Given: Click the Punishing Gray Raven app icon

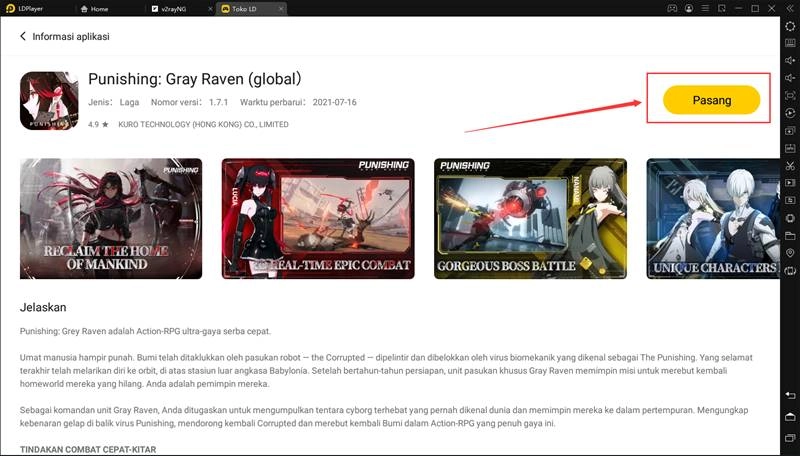Looking at the screenshot, I should coord(49,100).
